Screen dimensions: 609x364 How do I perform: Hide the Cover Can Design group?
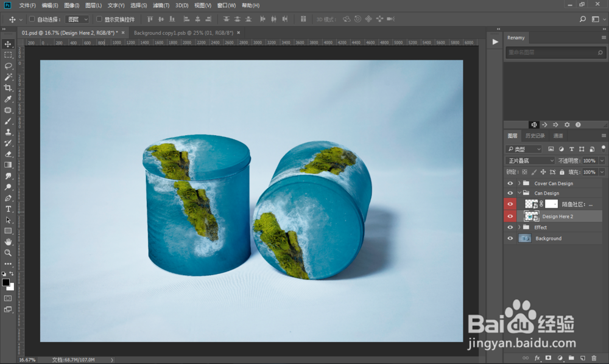[x=510, y=183]
